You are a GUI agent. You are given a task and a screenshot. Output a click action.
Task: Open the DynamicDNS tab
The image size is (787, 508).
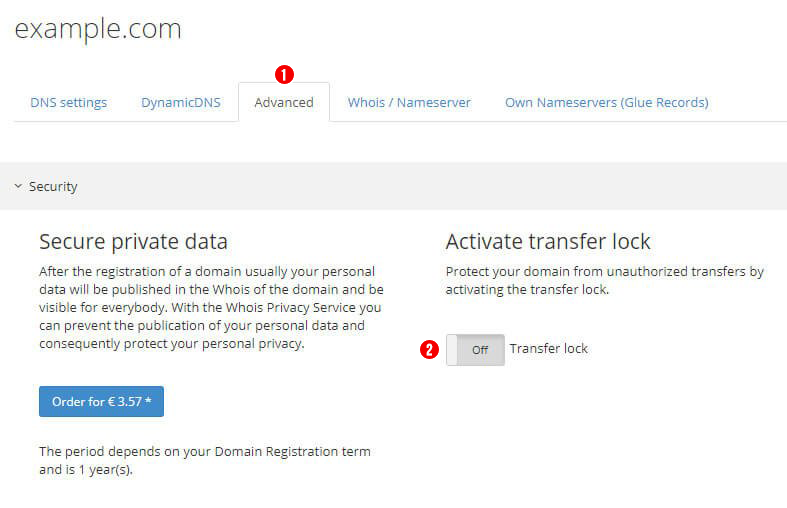[181, 102]
